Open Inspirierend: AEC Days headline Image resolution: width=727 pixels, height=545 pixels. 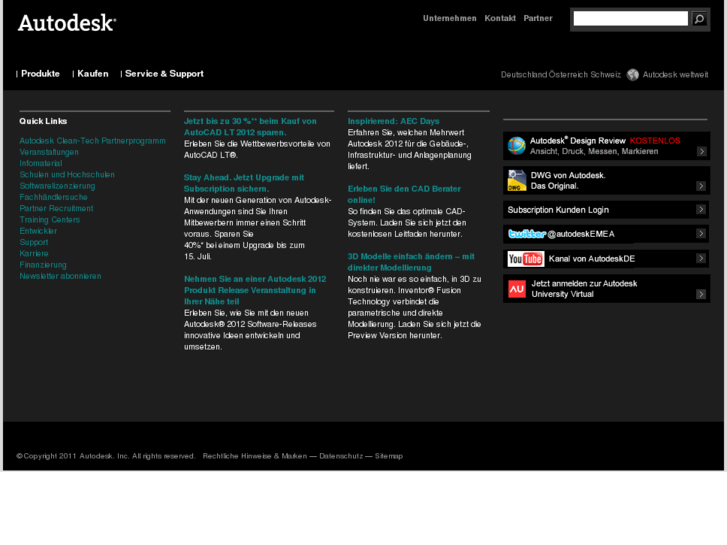[393, 121]
